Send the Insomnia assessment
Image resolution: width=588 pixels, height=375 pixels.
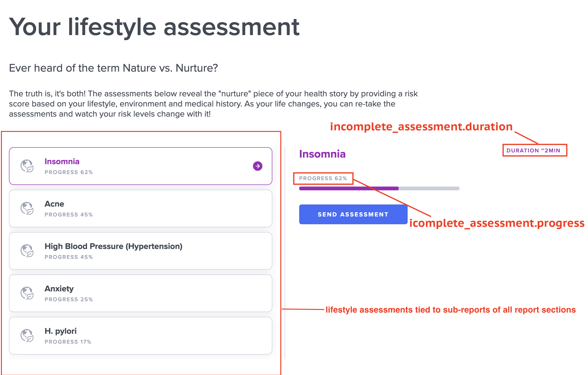(x=353, y=214)
